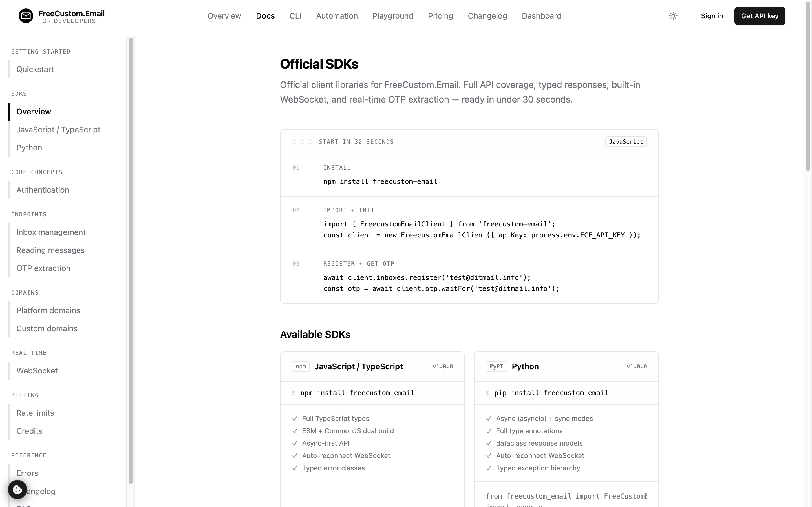Open the OTP extraction docs
812x507 pixels.
coord(43,268)
